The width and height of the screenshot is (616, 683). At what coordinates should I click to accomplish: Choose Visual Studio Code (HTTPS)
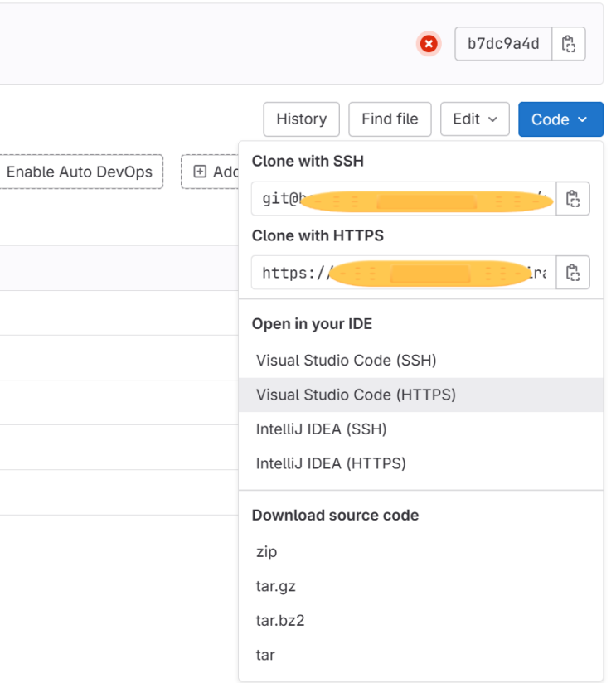click(357, 395)
